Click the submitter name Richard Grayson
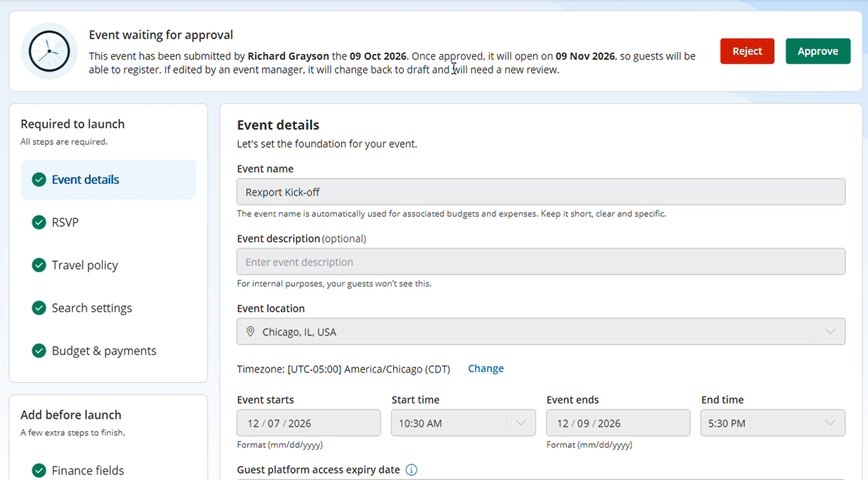The image size is (868, 480). click(x=288, y=56)
